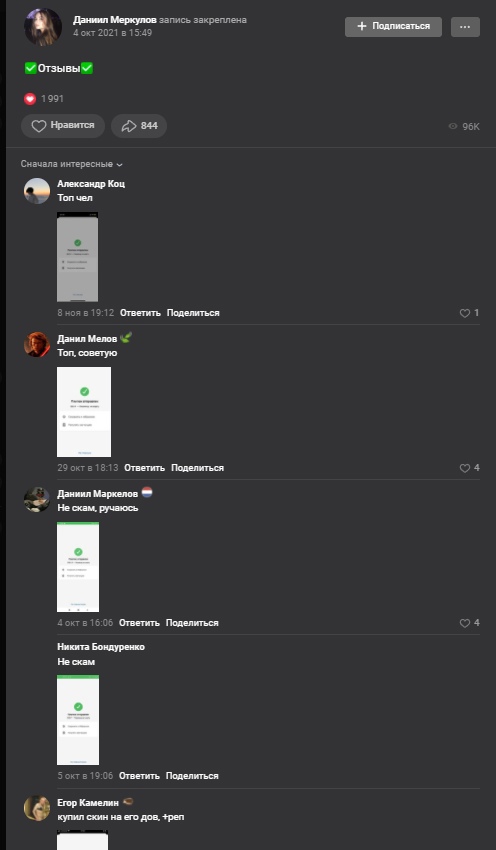Share Данил Мелов's comment via Поделиться
This screenshot has height=850, width=496.
pyautogui.click(x=197, y=468)
